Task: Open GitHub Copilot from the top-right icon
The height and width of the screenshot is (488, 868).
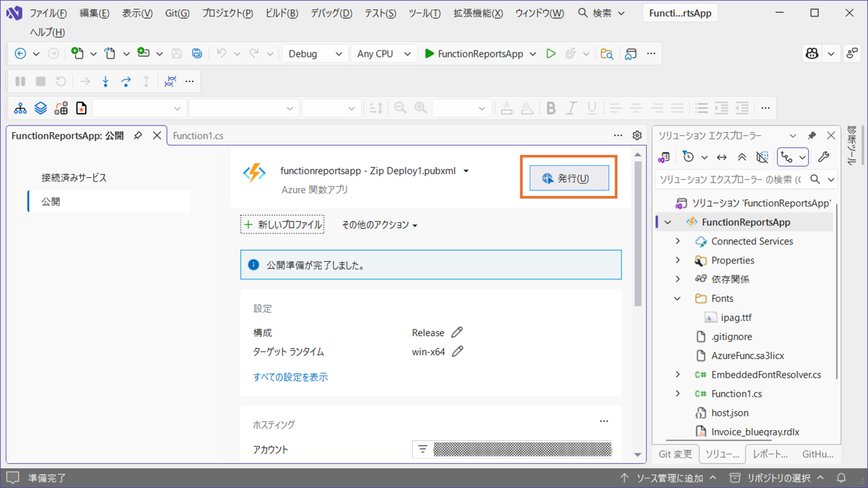Action: coord(812,53)
